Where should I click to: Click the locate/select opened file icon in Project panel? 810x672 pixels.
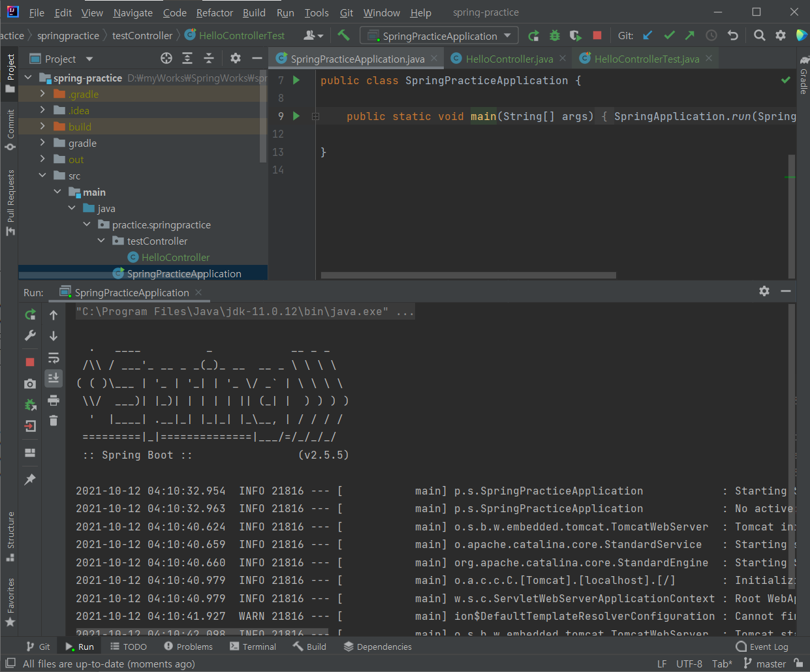coord(166,59)
